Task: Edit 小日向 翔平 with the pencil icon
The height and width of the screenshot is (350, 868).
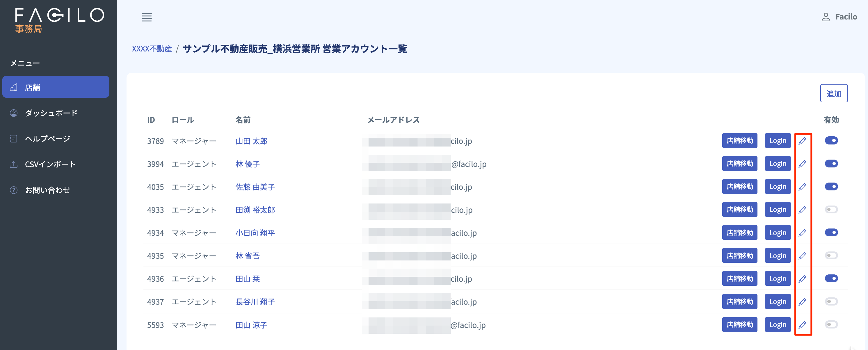Action: pyautogui.click(x=802, y=233)
